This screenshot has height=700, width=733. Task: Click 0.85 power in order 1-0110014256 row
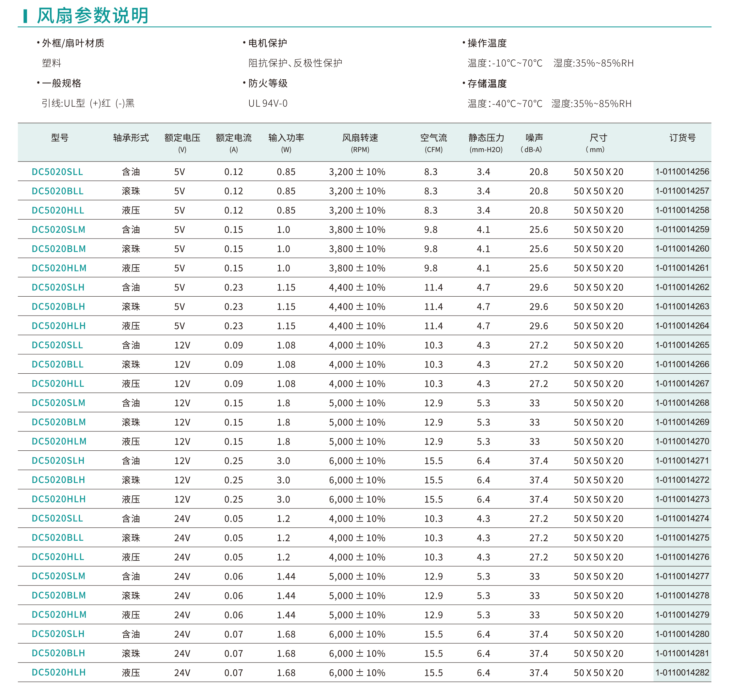286,172
